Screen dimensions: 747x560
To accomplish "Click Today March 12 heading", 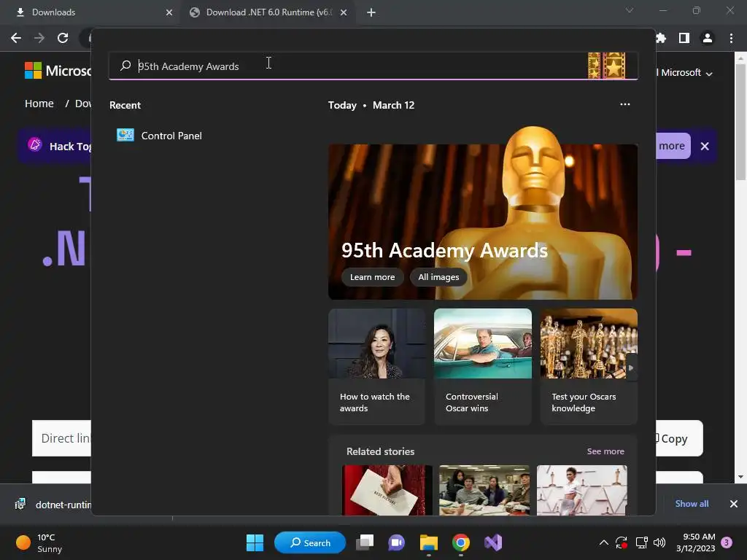I will (x=371, y=105).
